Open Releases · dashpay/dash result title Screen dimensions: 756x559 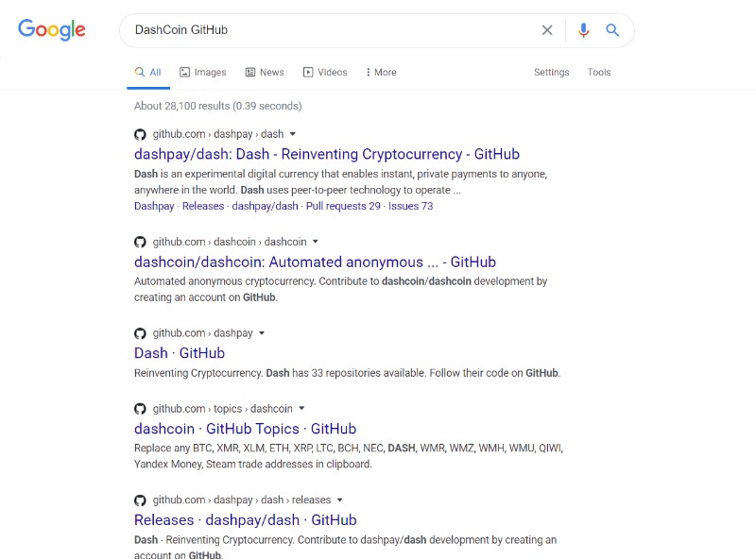(x=246, y=520)
